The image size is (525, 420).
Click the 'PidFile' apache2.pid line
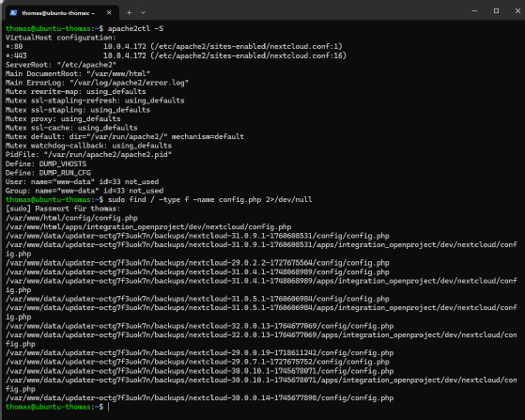click(x=88, y=155)
